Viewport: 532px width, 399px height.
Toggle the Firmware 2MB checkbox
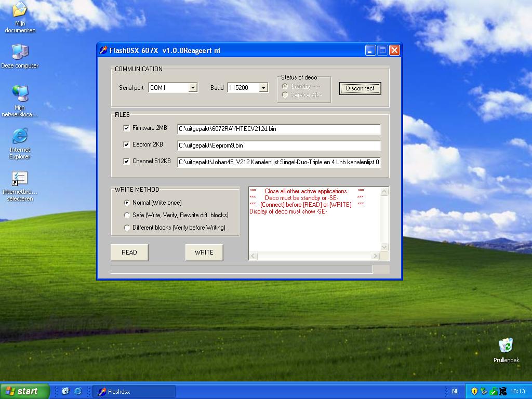pos(127,128)
